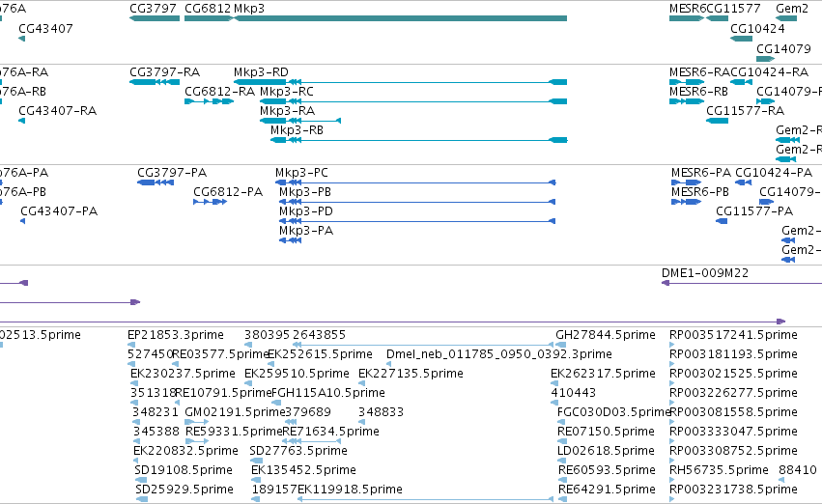The height and width of the screenshot is (504, 822).
Task: Click the Mkp3-RA transcript label
Action: click(287, 111)
